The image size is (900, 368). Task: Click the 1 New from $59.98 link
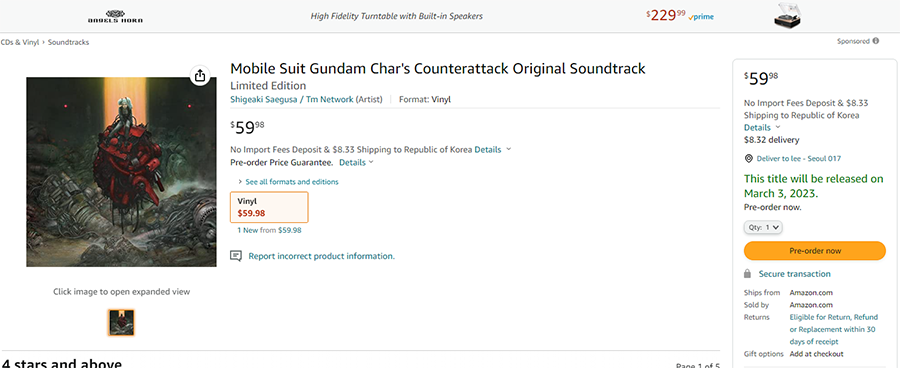[269, 230]
